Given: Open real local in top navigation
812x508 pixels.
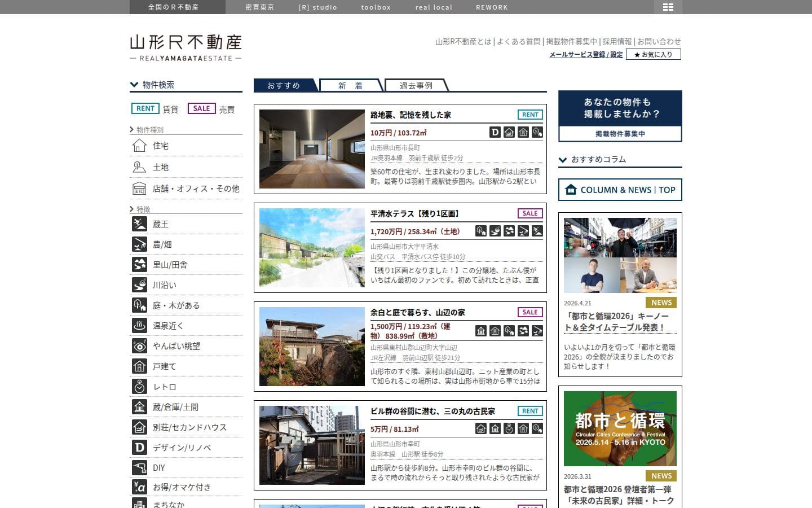Looking at the screenshot, I should pos(434,7).
